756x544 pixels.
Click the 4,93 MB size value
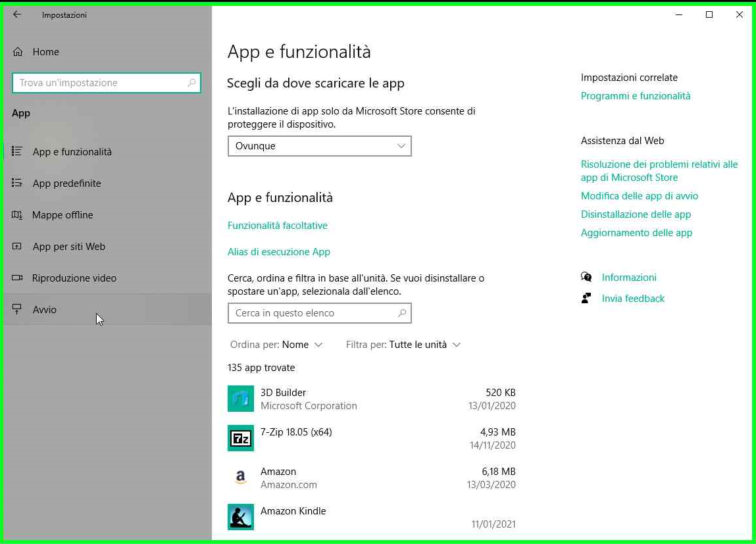pyautogui.click(x=497, y=432)
